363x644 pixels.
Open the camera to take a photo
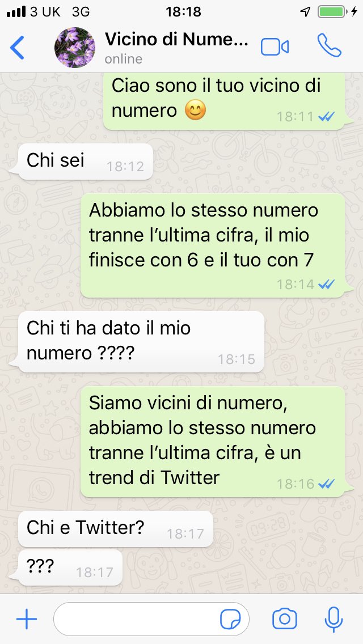click(x=285, y=619)
